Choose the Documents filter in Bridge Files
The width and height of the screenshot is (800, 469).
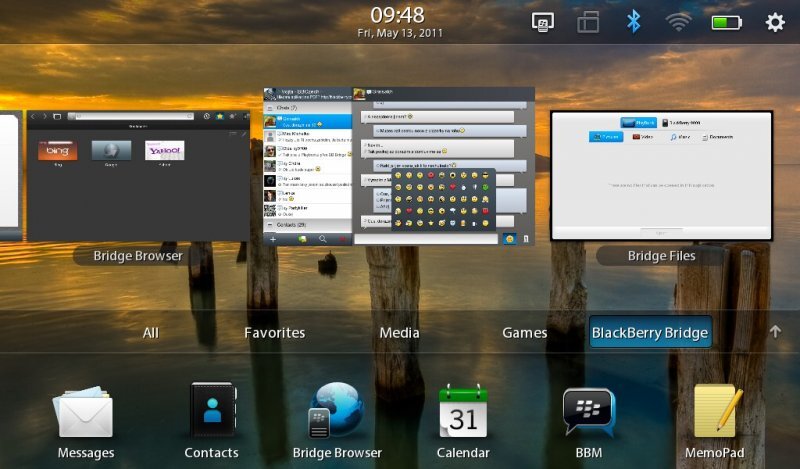pos(718,137)
